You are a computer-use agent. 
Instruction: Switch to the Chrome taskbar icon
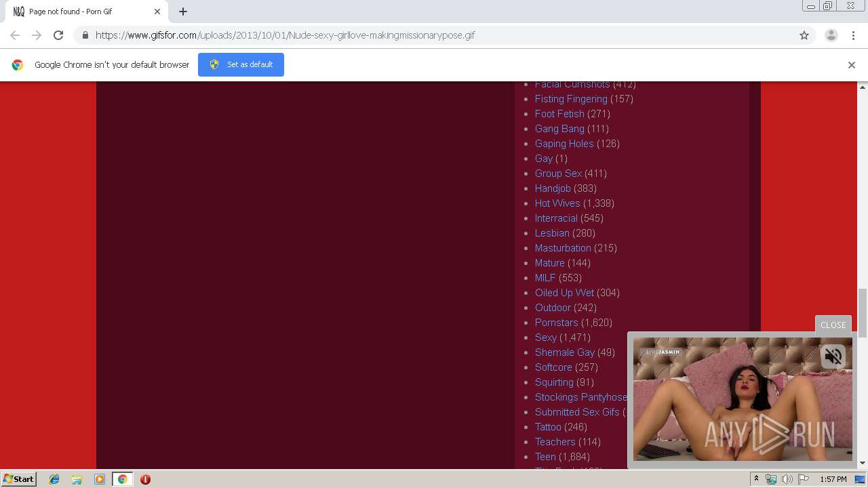point(123,479)
